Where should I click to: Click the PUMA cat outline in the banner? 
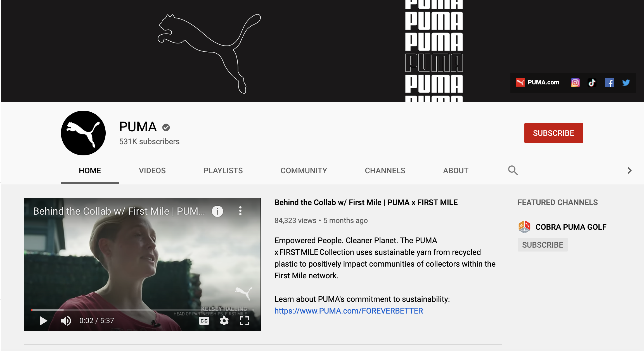coord(209,53)
